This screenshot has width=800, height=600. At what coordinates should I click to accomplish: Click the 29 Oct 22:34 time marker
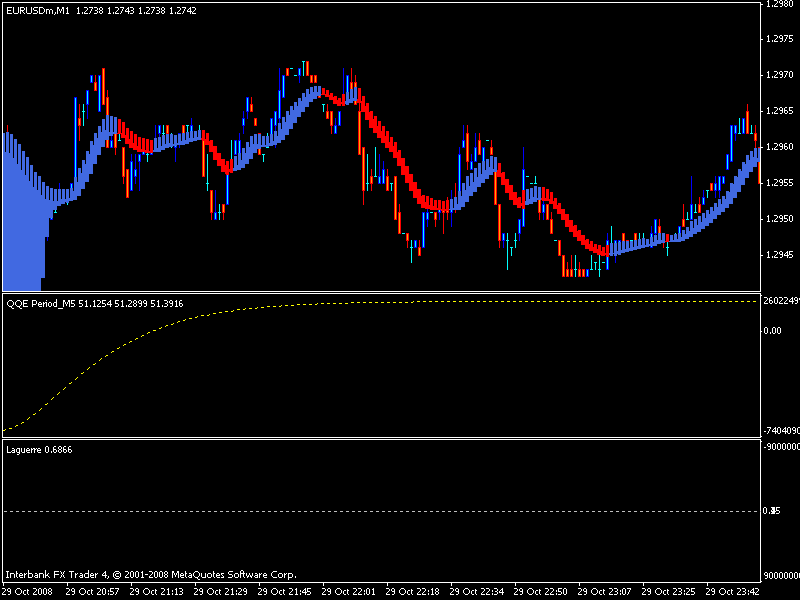(x=476, y=592)
